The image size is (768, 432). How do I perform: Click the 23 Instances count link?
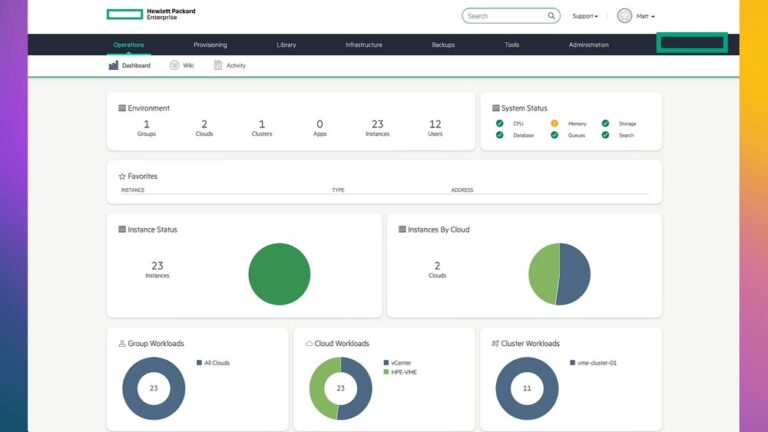coord(377,127)
